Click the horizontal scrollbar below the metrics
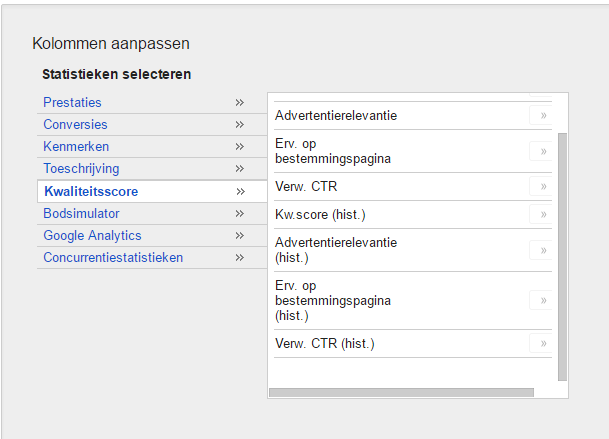Image resolution: width=609 pixels, height=439 pixels. pos(401,392)
